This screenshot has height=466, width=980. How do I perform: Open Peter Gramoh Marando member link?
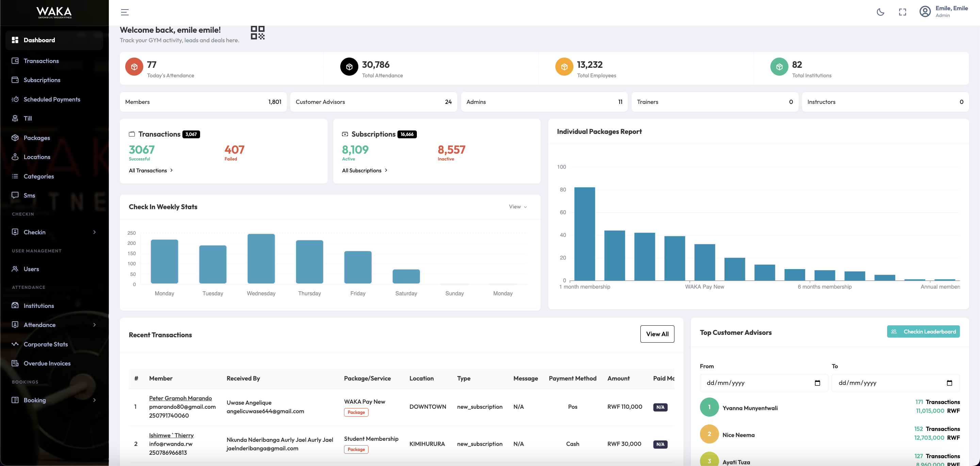(x=181, y=398)
